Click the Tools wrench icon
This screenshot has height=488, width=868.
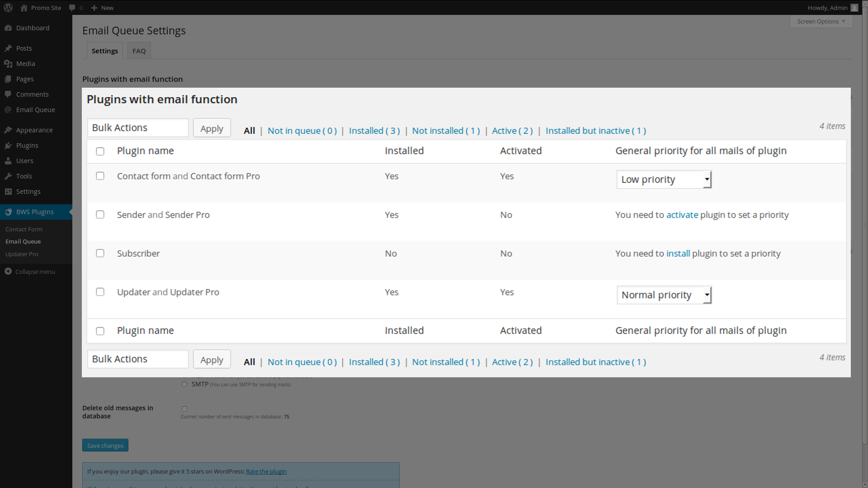tap(8, 176)
